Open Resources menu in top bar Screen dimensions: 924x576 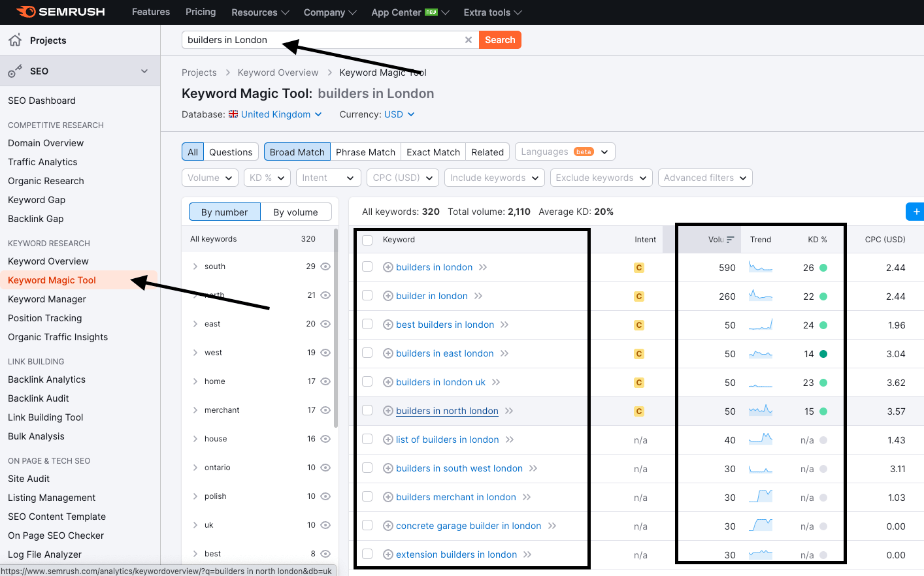coord(260,12)
